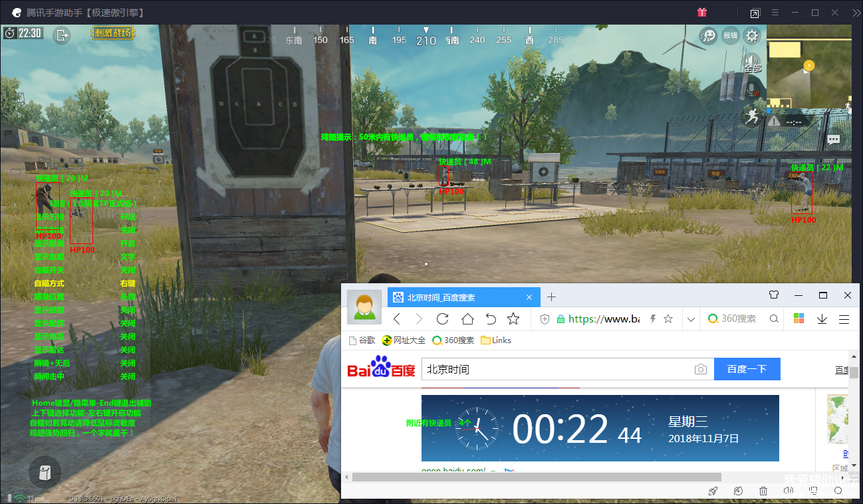This screenshot has width=863, height=504.
Task: Open the gift box icon in emulator title bar
Action: 702,13
